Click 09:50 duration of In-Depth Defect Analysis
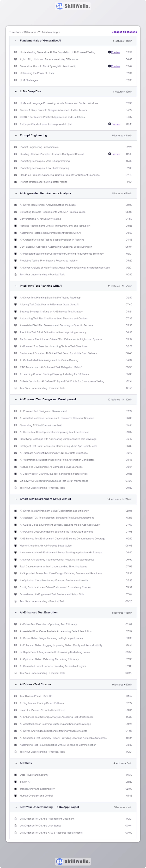Image resolution: width=146 pixels, height=868 pixels. (x=129, y=652)
